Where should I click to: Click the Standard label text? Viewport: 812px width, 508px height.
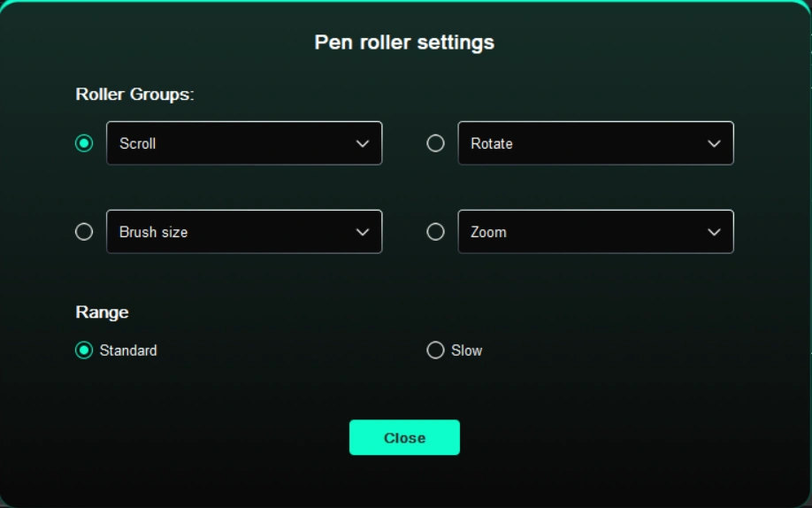[128, 350]
